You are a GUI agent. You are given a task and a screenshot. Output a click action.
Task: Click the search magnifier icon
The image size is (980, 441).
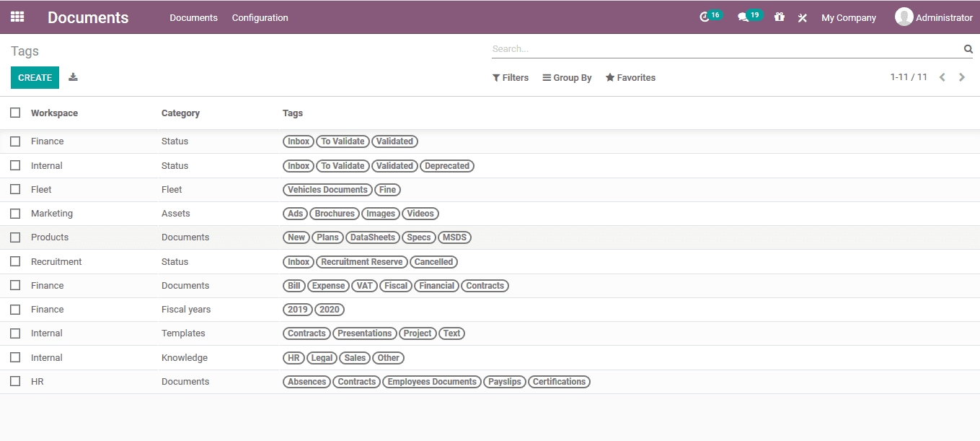(968, 49)
